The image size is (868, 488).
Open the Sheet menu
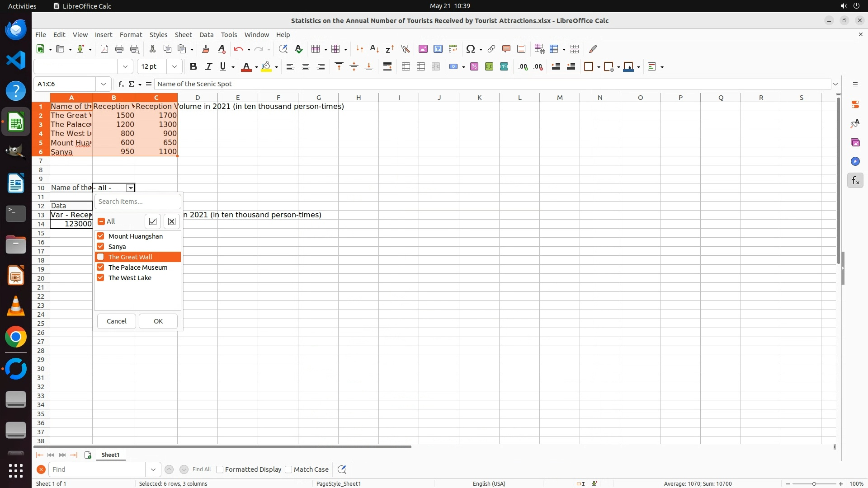pyautogui.click(x=183, y=35)
